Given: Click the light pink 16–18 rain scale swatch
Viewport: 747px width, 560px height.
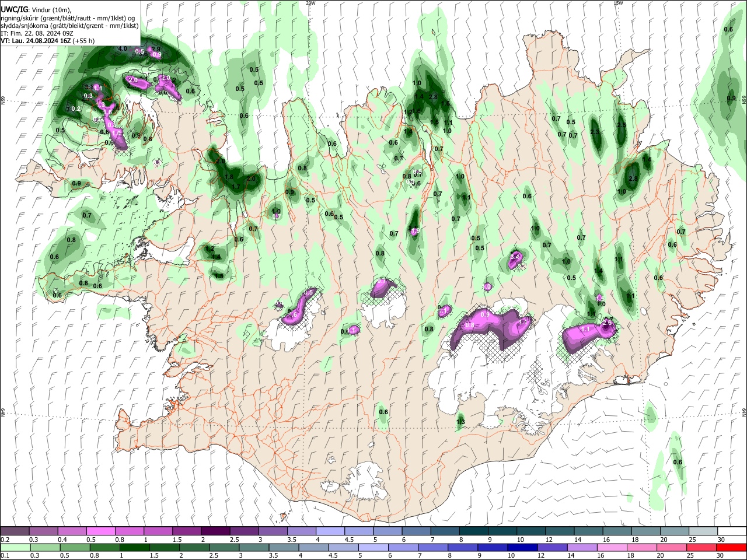Looking at the screenshot, I should pos(612,548).
